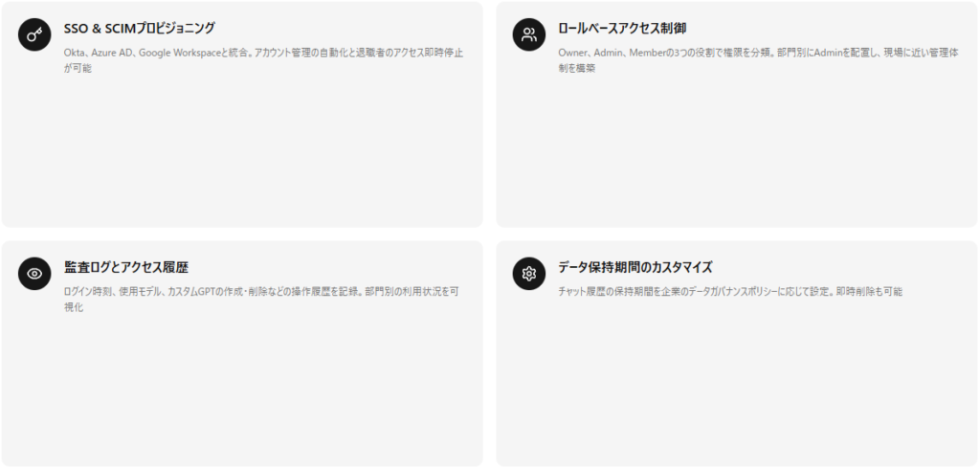Image resolution: width=980 pixels, height=469 pixels.
Task: Click the gear icon beside データ保持期間のカスタマイズ
Action: [x=529, y=274]
